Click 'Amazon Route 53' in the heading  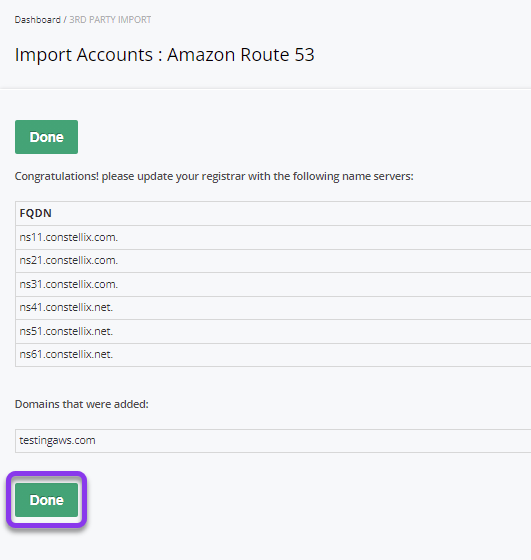pos(241,55)
